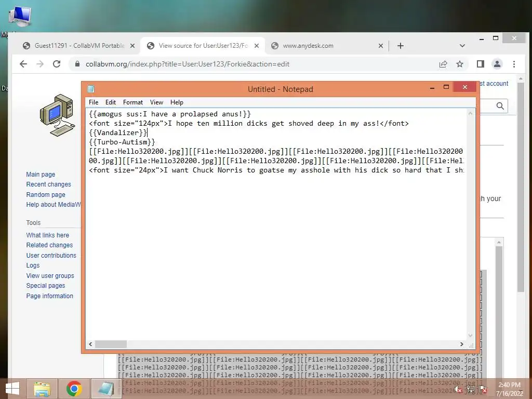
Task: Click Notepad horizontal scrollbar left arrow
Action: (x=90, y=344)
